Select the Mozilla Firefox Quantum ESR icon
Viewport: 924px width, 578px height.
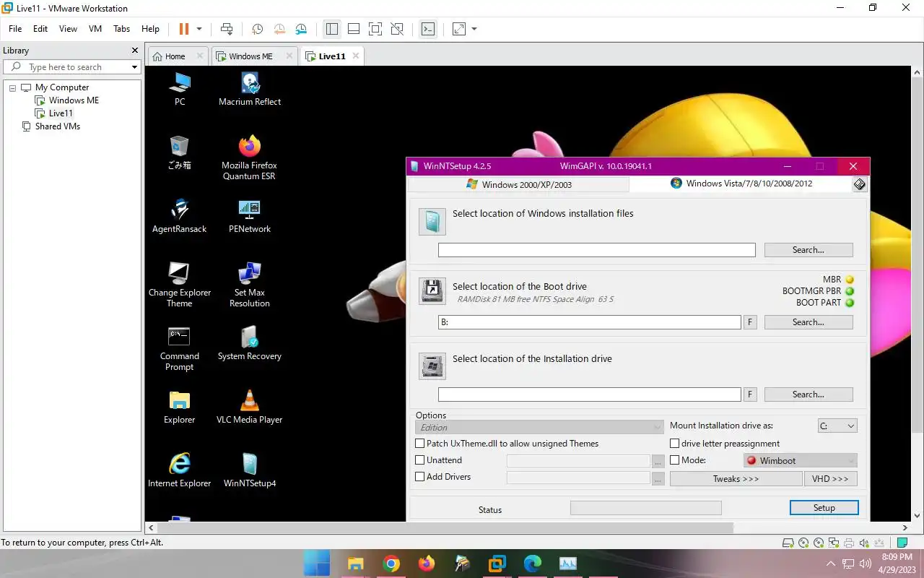(x=249, y=158)
